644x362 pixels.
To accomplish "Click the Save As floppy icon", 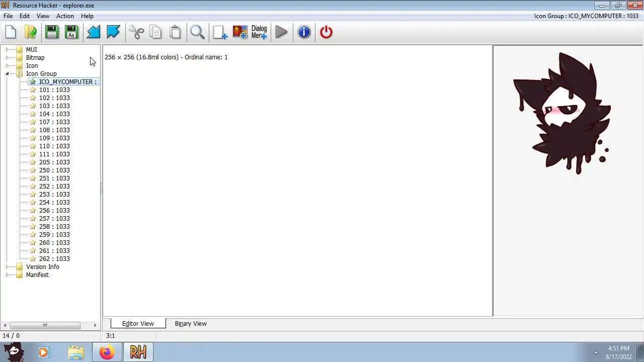I will [71, 32].
